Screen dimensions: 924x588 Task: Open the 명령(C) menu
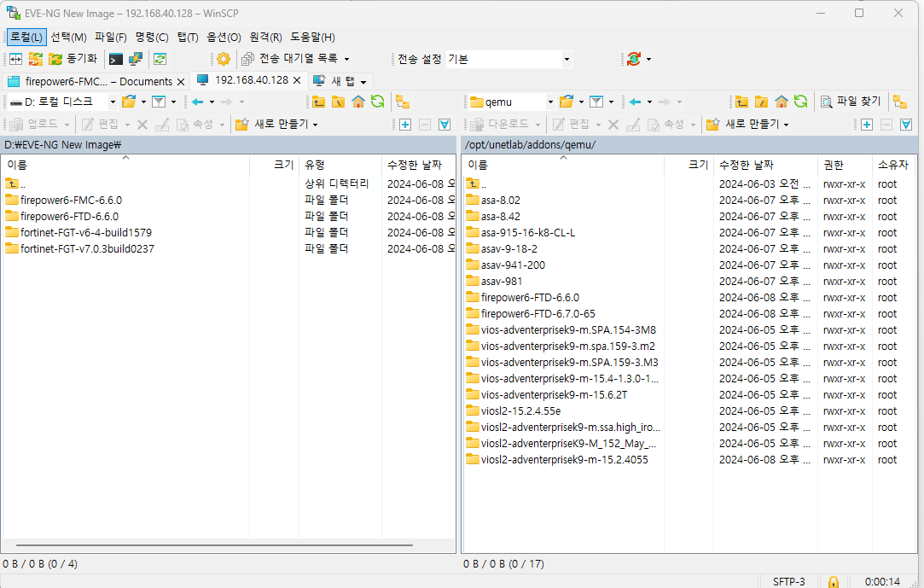(x=152, y=37)
